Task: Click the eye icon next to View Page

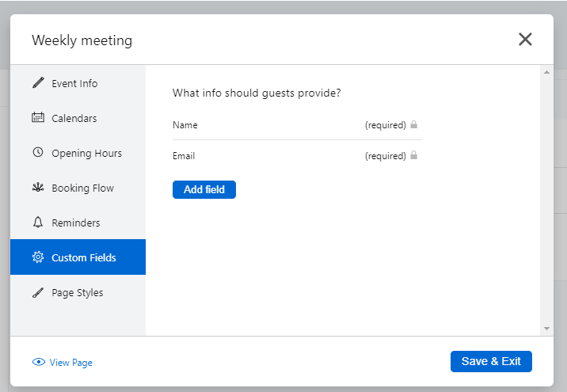Action: pyautogui.click(x=39, y=362)
